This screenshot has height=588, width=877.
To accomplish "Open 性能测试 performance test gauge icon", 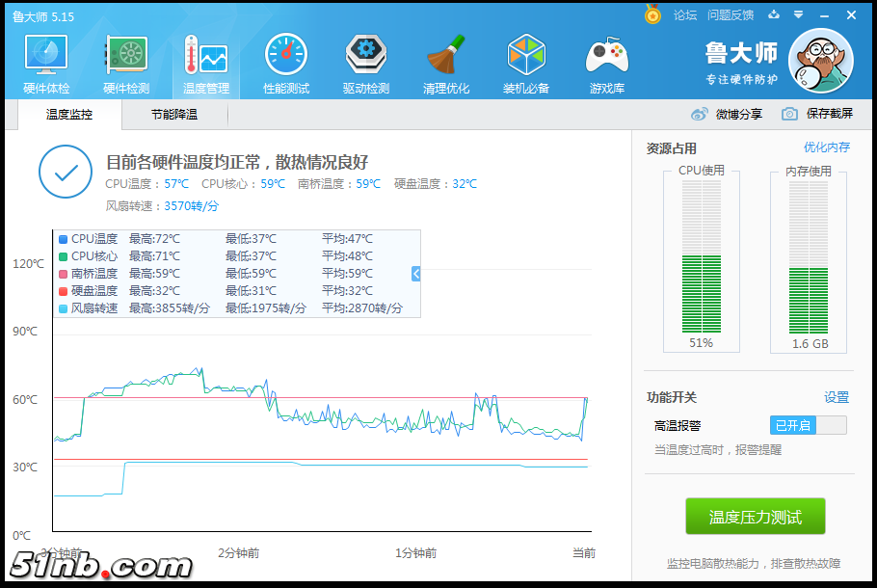I will [x=286, y=64].
